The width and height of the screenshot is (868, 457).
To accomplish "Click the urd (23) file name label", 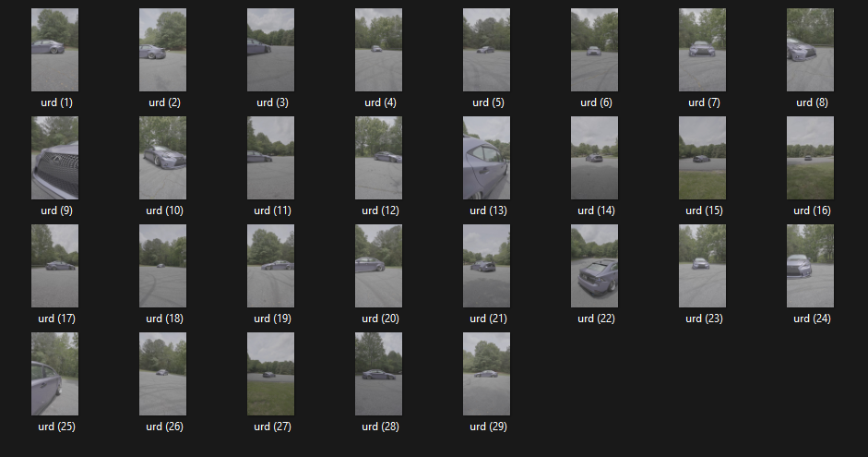I will [704, 319].
